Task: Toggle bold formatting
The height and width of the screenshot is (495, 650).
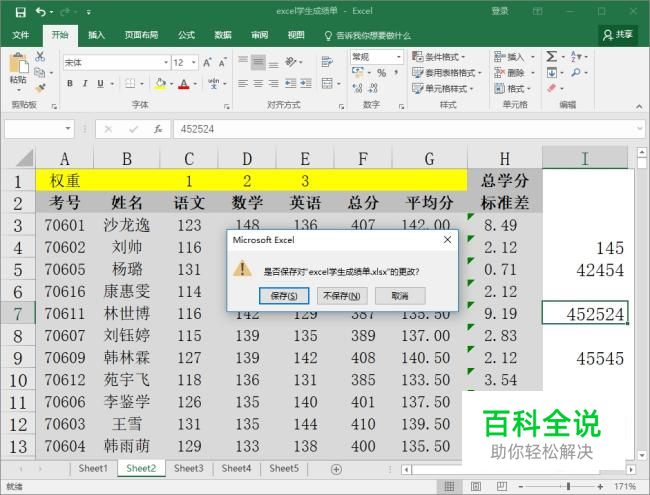Action: [x=70, y=84]
